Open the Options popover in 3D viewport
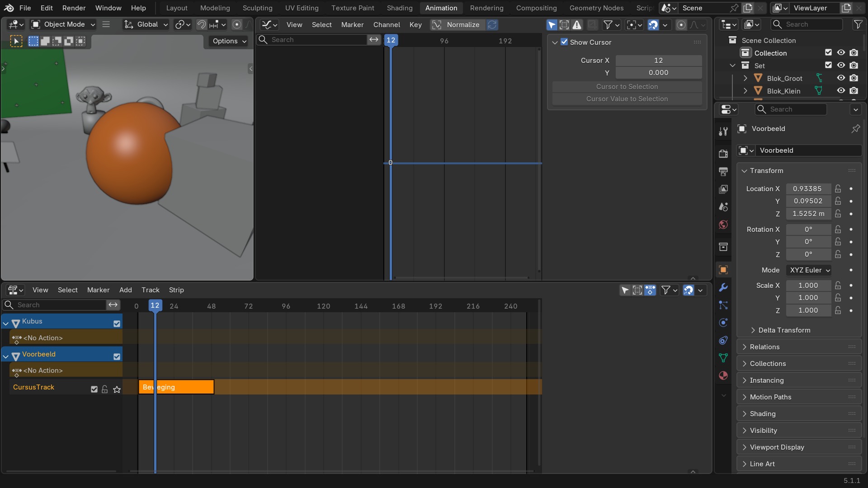 coord(229,41)
